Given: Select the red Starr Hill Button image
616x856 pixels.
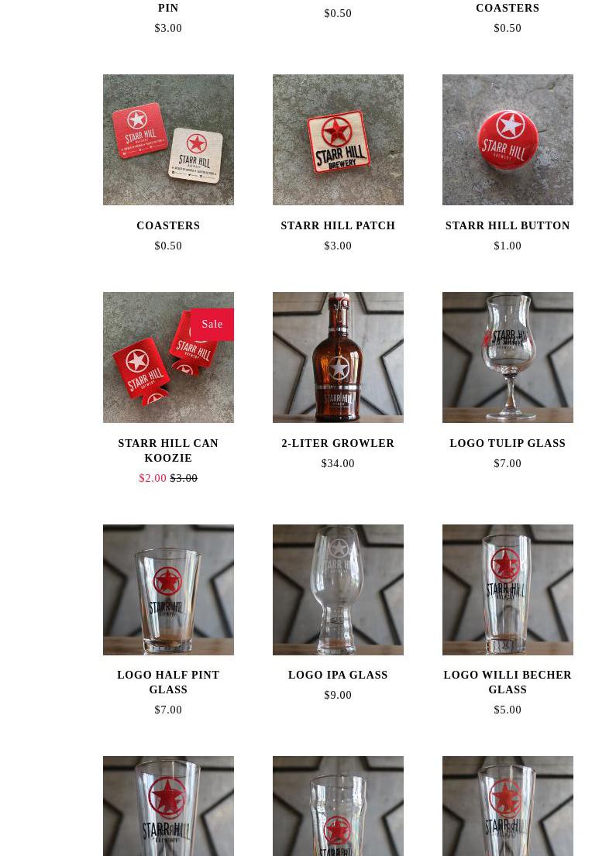Looking at the screenshot, I should tap(508, 139).
